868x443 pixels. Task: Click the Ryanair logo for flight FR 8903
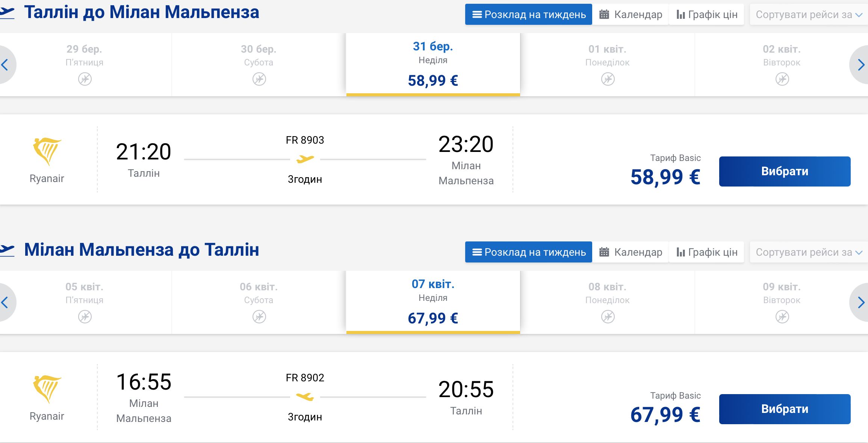47,152
